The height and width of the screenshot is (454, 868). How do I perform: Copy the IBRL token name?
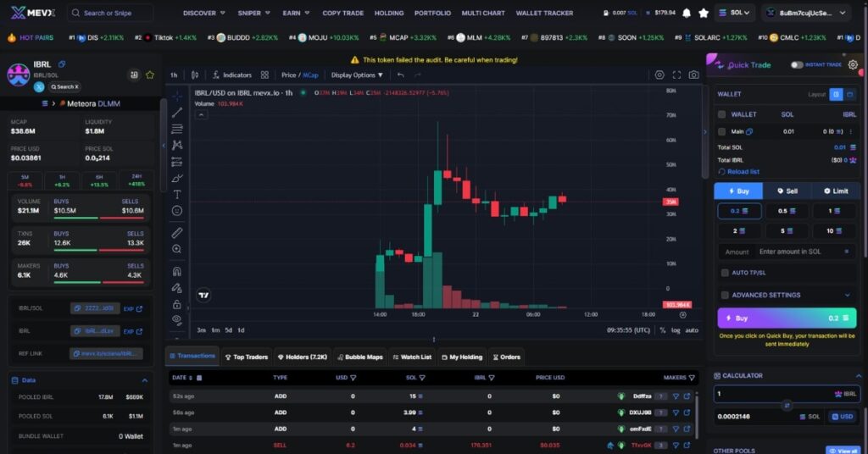coord(62,64)
